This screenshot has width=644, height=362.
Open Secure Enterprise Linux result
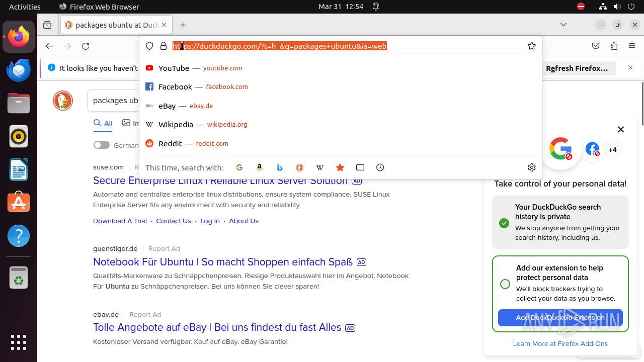pos(220,181)
